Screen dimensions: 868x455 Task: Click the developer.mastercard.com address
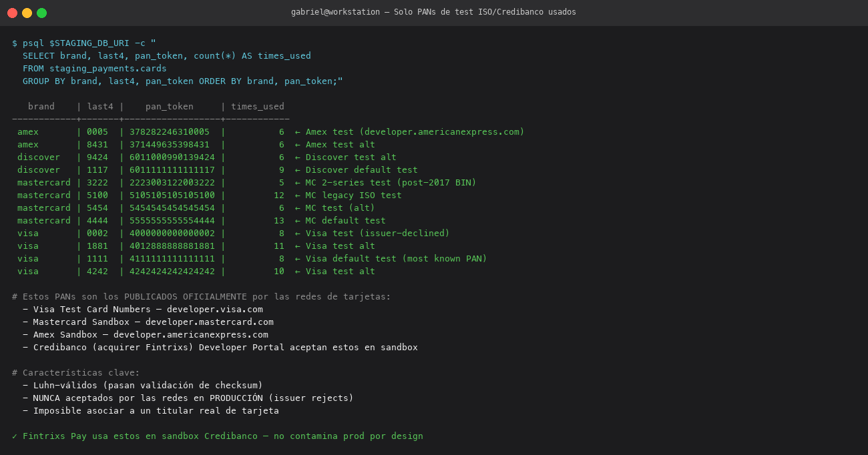pyautogui.click(x=210, y=322)
